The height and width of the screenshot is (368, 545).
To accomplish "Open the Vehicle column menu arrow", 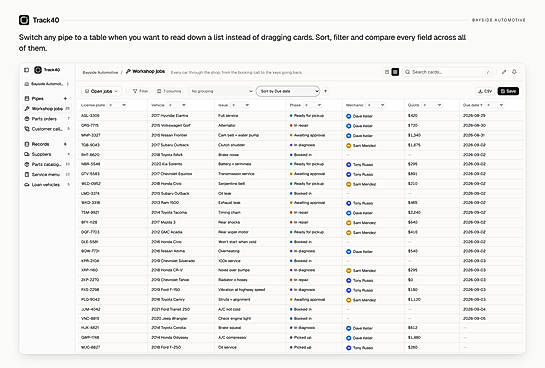I will coord(184,105).
